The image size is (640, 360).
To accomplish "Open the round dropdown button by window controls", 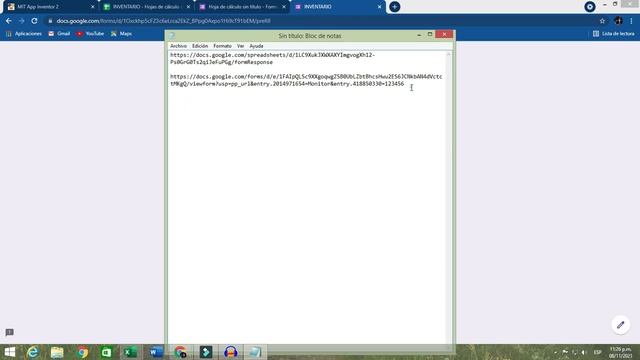I will pyautogui.click(x=589, y=7).
